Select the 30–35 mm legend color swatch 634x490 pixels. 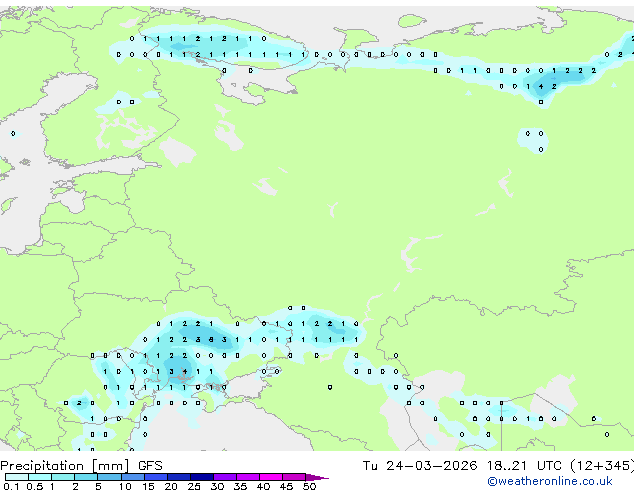[225, 477]
